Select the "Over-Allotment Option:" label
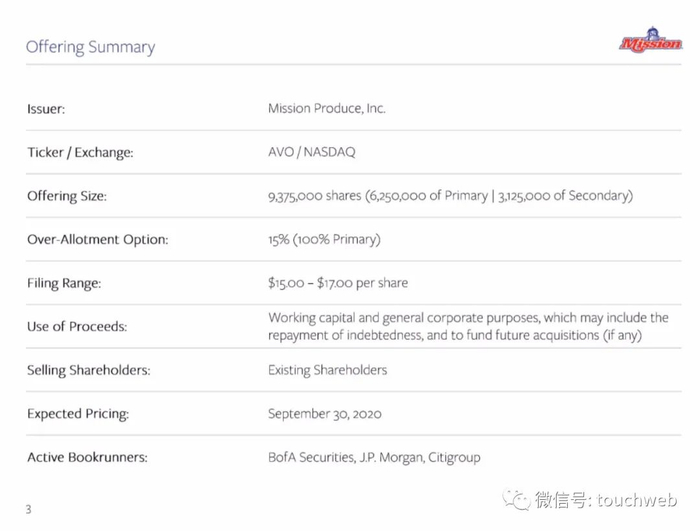The height and width of the screenshot is (531, 700). [x=97, y=240]
